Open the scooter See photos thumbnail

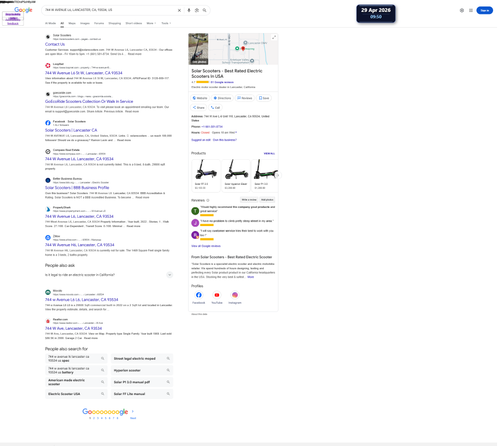(198, 49)
